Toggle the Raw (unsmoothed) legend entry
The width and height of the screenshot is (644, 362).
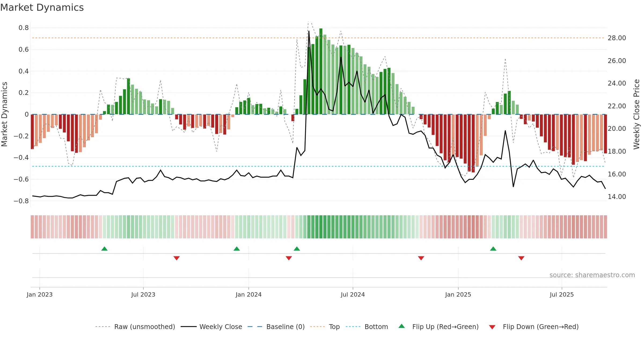[135, 327]
